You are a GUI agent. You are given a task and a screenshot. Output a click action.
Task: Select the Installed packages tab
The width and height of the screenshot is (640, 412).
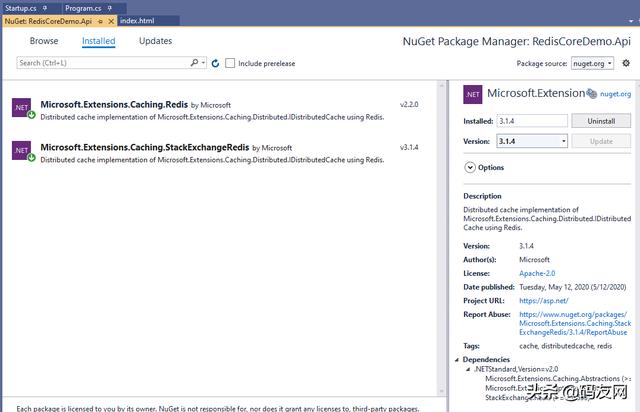(x=98, y=41)
